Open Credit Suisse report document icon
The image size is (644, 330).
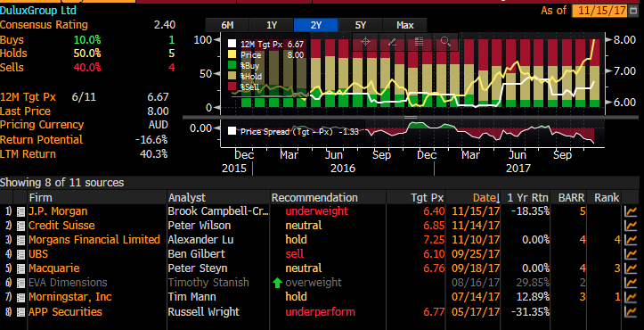point(20,227)
